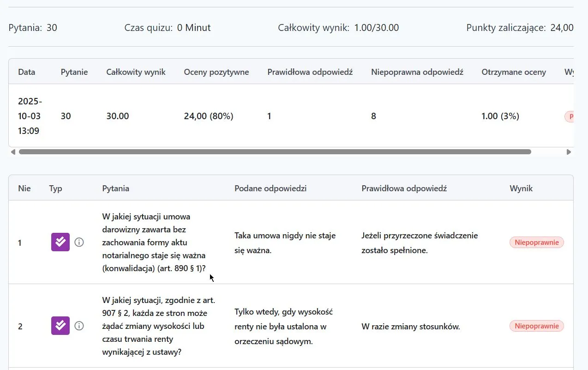The height and width of the screenshot is (370, 588).
Task: Click the Niepoprawnie badge for question 2
Action: [x=536, y=326]
